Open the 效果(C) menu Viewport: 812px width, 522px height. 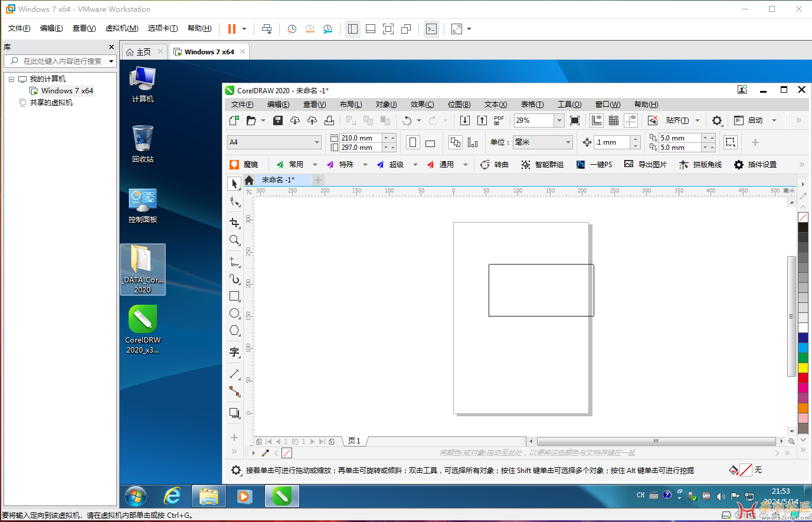(422, 105)
